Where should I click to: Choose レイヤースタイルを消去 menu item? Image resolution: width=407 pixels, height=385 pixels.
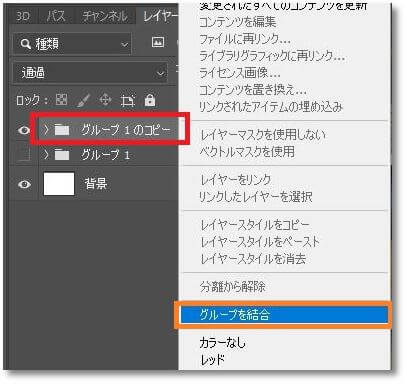click(x=253, y=259)
